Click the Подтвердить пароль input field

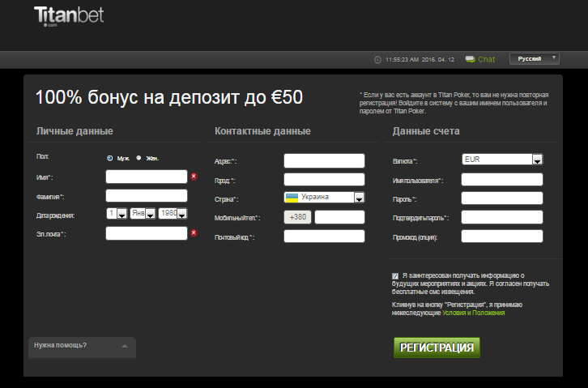(x=502, y=217)
